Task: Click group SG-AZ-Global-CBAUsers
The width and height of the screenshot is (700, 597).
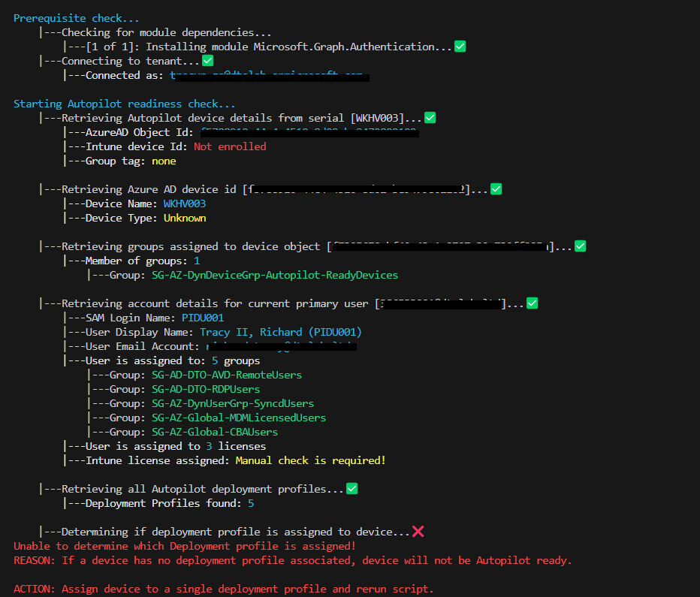Action: point(215,433)
